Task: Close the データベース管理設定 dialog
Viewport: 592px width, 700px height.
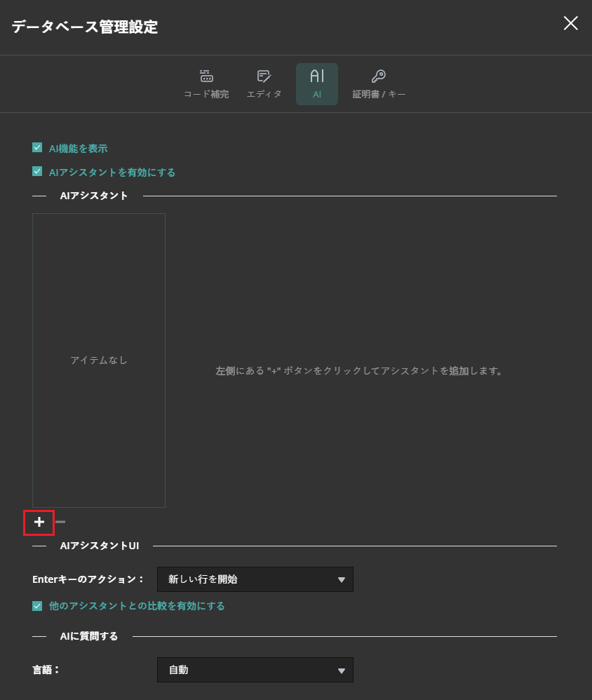Action: click(570, 23)
